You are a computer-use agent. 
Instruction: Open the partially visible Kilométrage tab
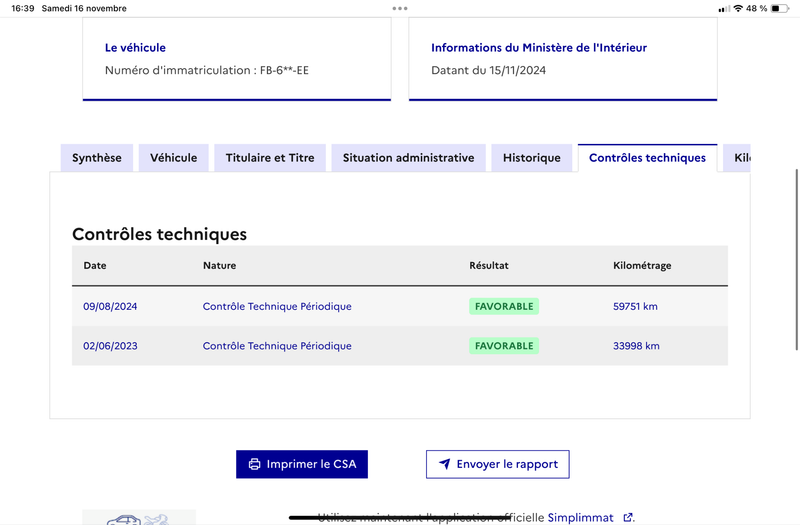737,158
